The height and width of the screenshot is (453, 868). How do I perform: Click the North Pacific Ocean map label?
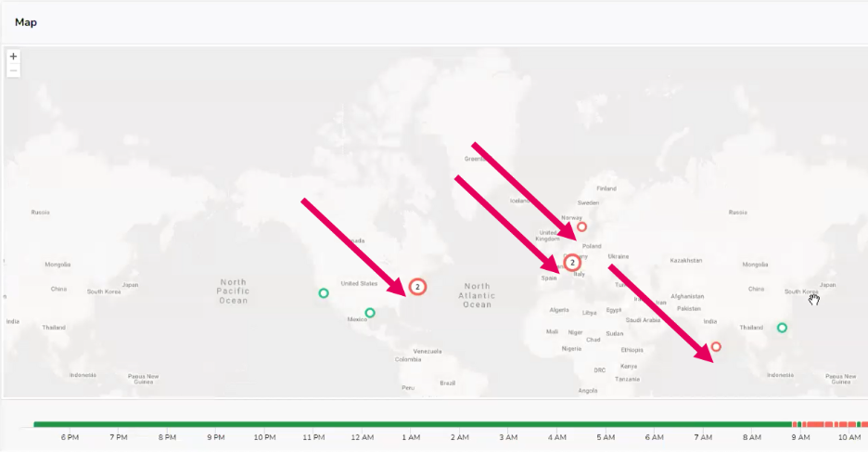pos(233,291)
